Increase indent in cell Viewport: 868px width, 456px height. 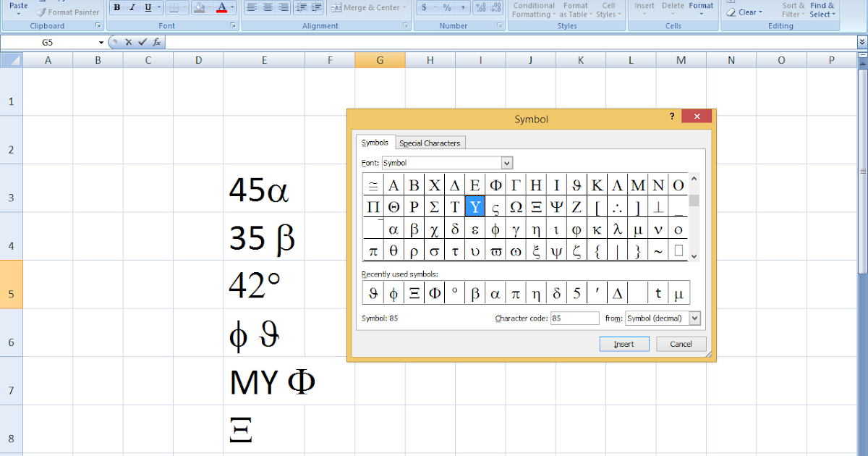pos(317,8)
